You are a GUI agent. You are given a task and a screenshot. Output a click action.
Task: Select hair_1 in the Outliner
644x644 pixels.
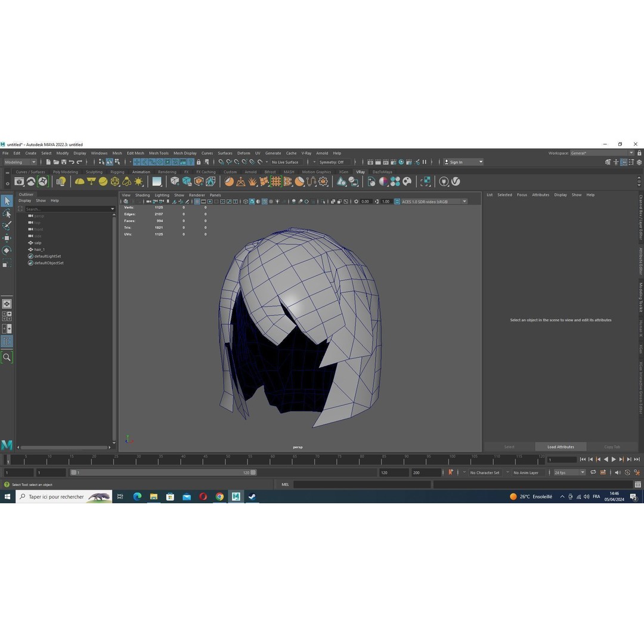[x=39, y=249]
